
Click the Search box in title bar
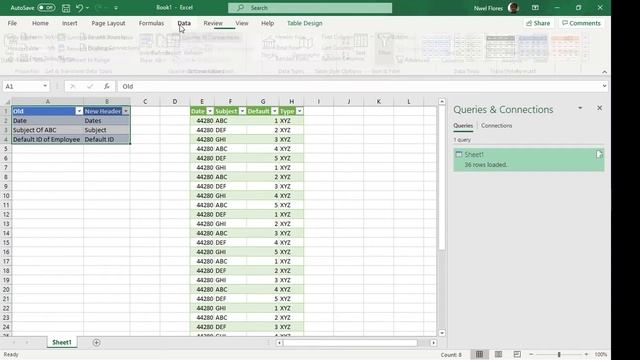[310, 8]
